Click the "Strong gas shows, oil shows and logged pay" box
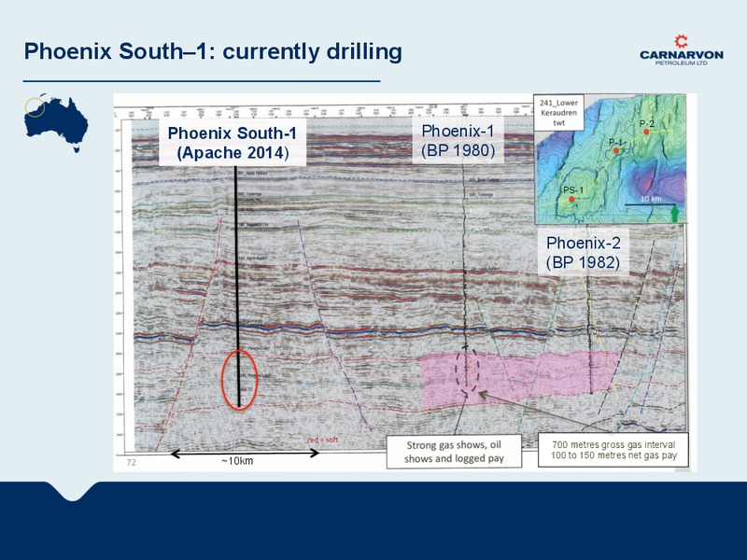Image resolution: width=747 pixels, height=560 pixels. coord(454,452)
